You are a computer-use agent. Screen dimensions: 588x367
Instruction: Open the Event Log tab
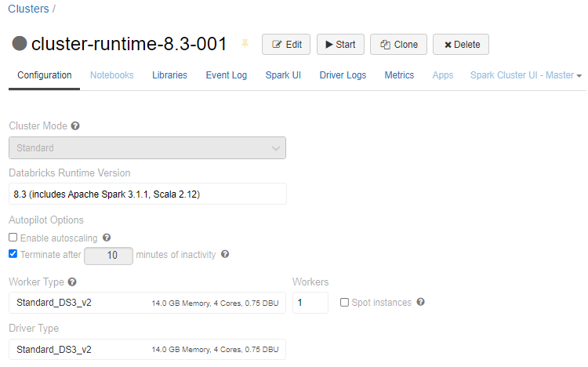coord(226,75)
